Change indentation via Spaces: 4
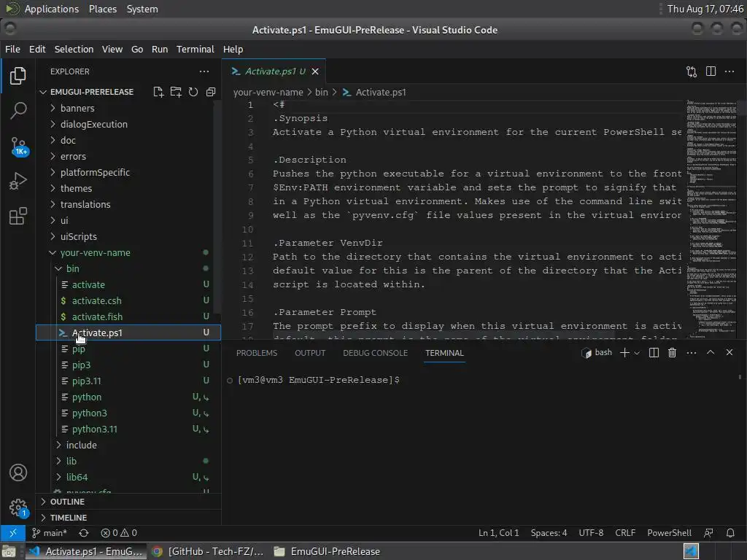 pyautogui.click(x=549, y=533)
